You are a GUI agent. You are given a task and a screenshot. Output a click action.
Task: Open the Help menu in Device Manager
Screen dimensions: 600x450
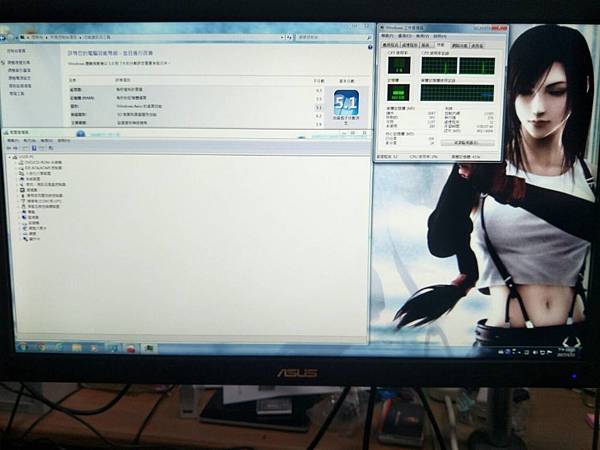point(64,140)
